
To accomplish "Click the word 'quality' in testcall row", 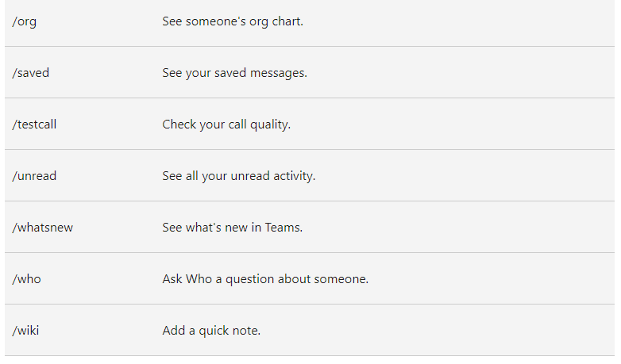I will tap(269, 125).
